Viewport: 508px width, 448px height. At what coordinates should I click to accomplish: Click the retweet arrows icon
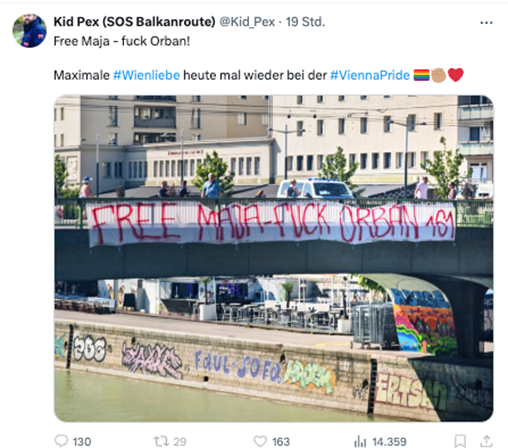161,441
